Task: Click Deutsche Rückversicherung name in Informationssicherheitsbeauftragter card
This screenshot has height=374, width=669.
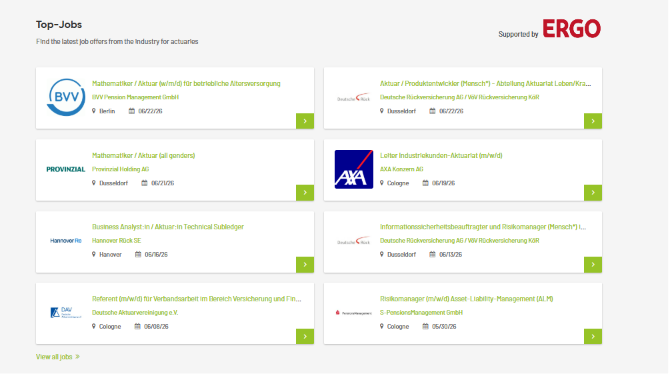Action: (460, 241)
